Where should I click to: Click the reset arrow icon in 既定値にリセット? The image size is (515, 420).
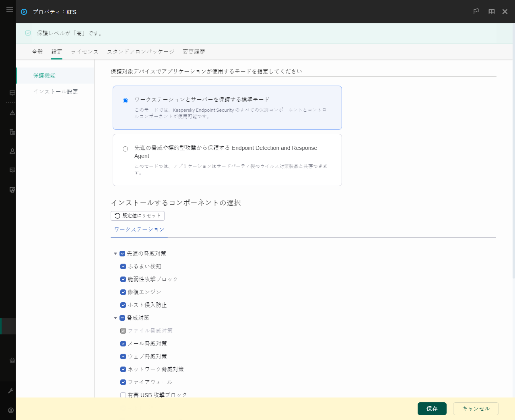(117, 216)
